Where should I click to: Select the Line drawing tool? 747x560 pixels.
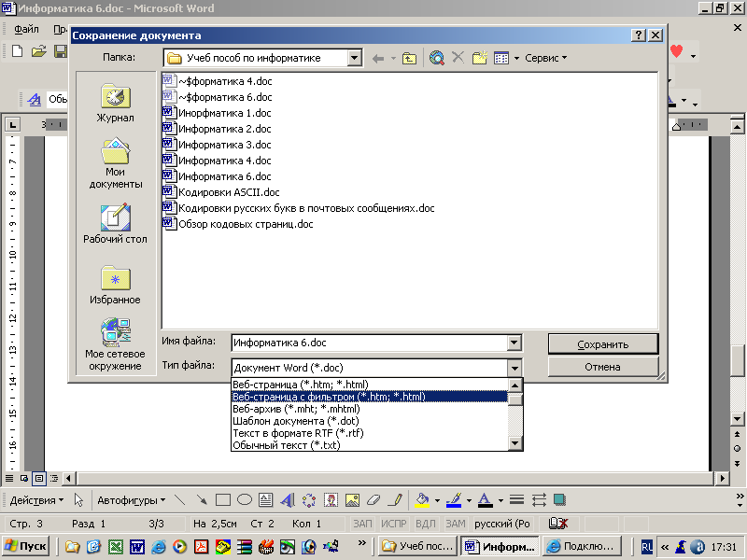179,499
